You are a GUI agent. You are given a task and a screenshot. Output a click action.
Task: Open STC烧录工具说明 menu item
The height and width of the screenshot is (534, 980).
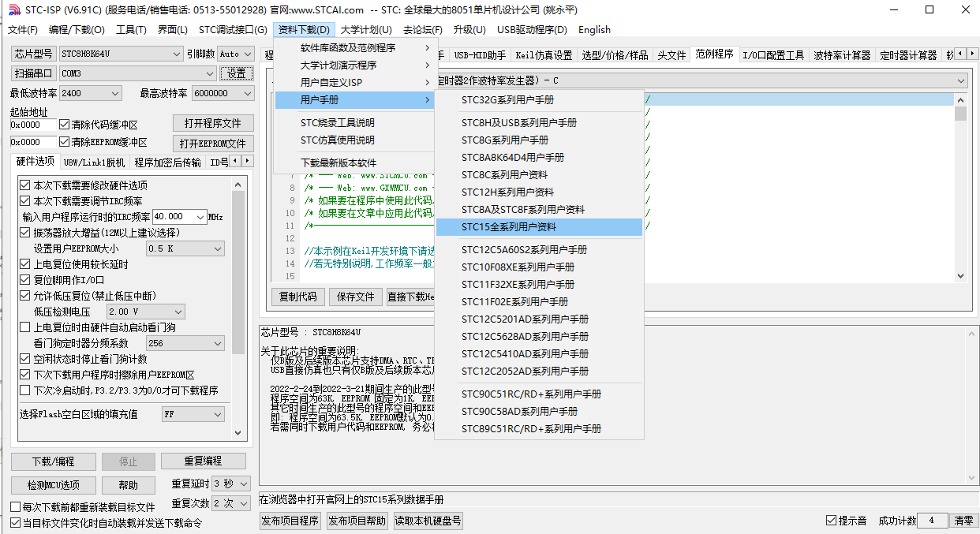[353, 123]
